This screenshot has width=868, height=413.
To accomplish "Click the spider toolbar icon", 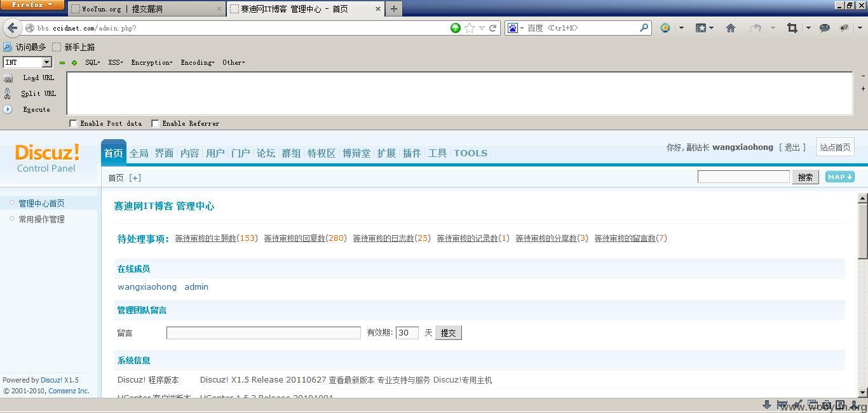I will (844, 28).
